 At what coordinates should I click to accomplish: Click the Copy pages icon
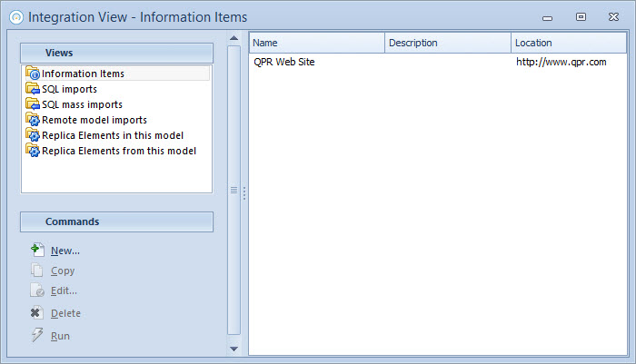(37, 270)
